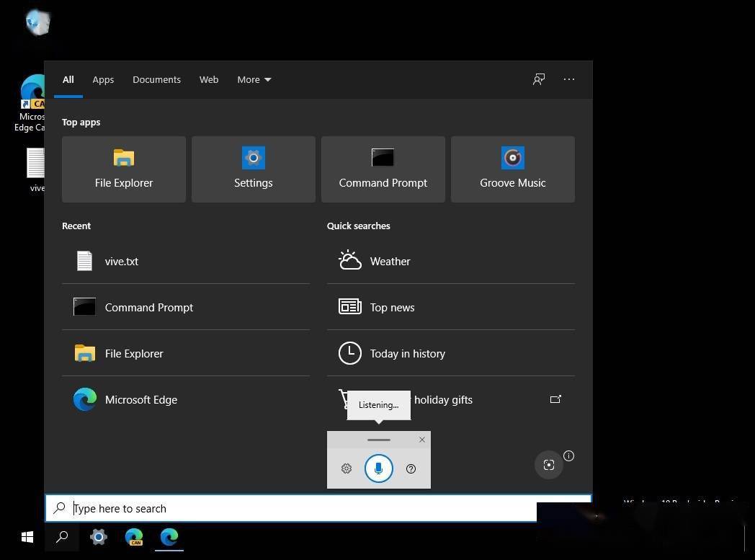Select the All search tab
The height and width of the screenshot is (560, 755).
coord(68,79)
